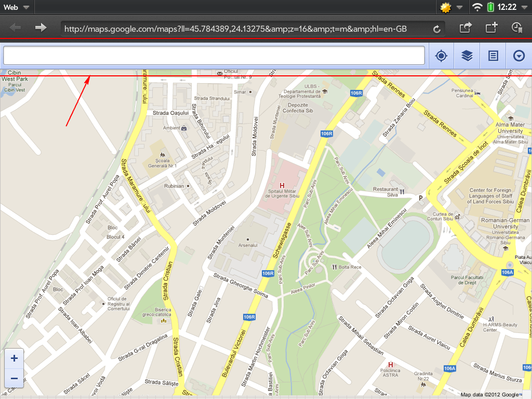This screenshot has width=532, height=399.
Task: Tap the circled down-arrow options control
Action: (x=518, y=56)
